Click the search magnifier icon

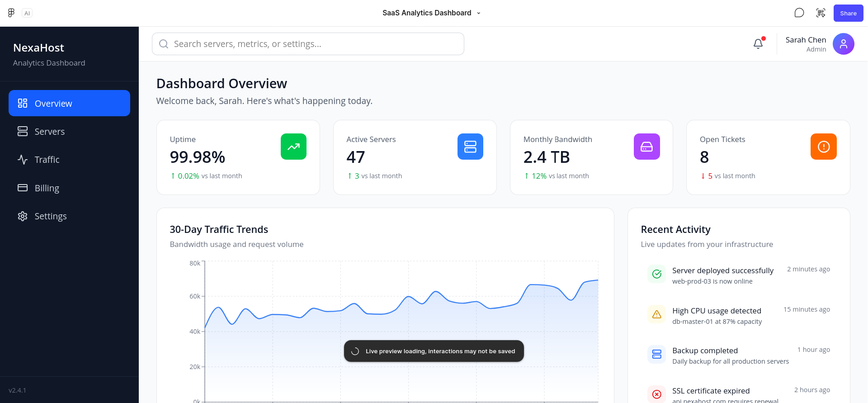click(164, 44)
